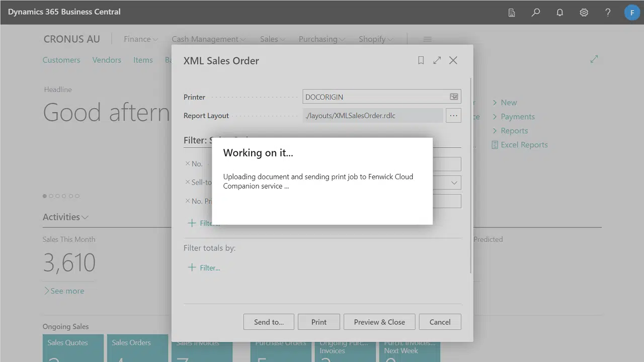Bookmark the XML Sales Order page
This screenshot has width=644, height=362.
click(x=421, y=60)
